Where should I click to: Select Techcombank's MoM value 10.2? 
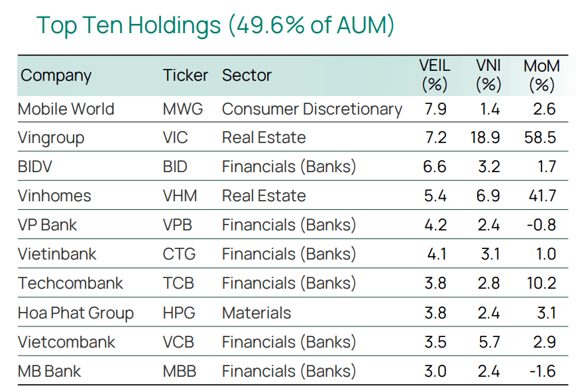tap(542, 283)
